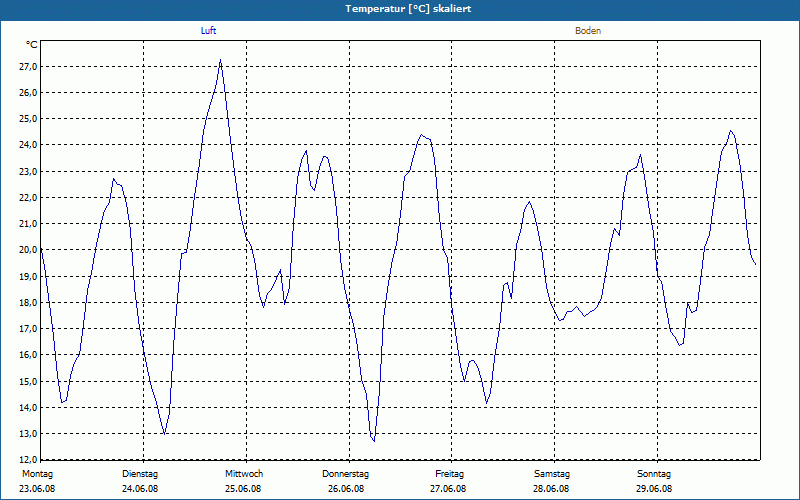Click the 13,0 y-axis value

point(28,434)
